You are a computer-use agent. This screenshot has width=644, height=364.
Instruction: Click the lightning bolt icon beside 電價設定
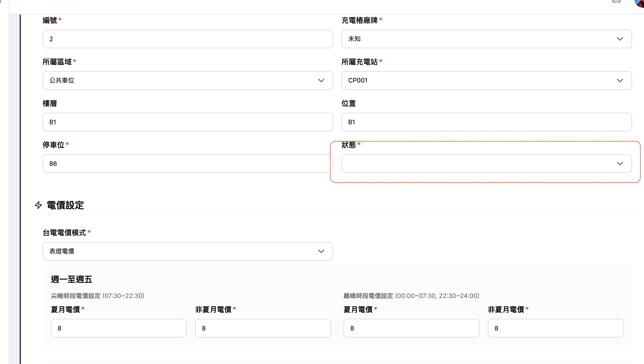[38, 205]
